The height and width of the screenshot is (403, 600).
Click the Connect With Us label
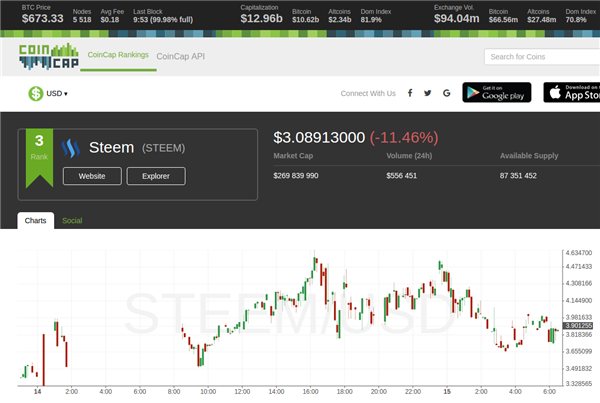[368, 93]
